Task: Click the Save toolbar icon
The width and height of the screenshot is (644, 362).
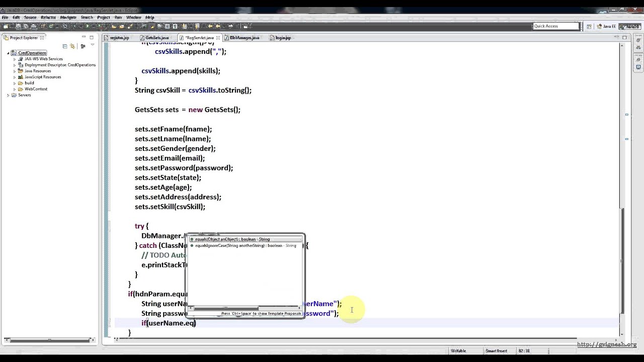Action: coord(19,26)
